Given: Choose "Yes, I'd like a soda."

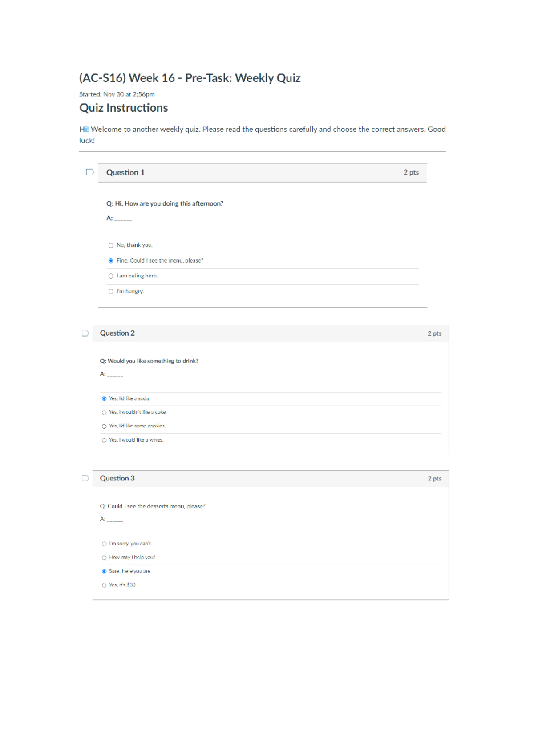Looking at the screenshot, I should click(x=104, y=399).
